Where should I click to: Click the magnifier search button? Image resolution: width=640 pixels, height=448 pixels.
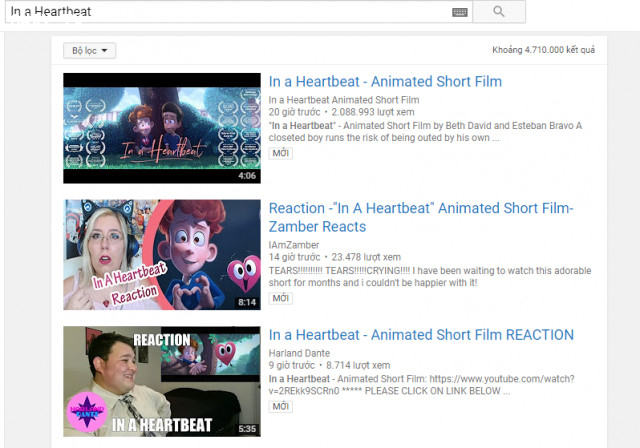[x=499, y=11]
